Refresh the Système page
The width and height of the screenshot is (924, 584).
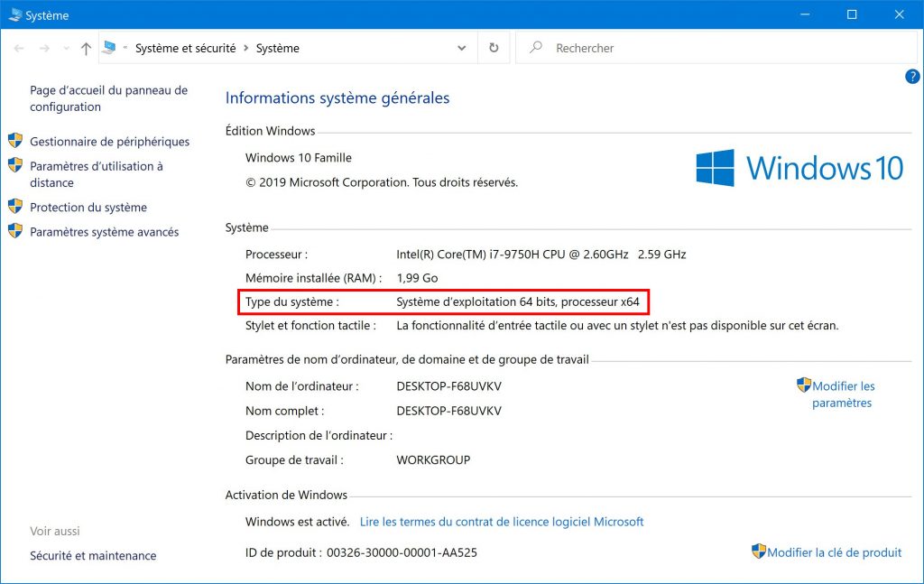[x=494, y=49]
